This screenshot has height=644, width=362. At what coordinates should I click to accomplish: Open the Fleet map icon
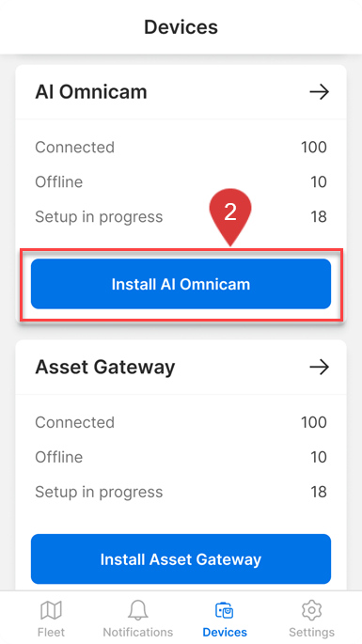pos(51,610)
